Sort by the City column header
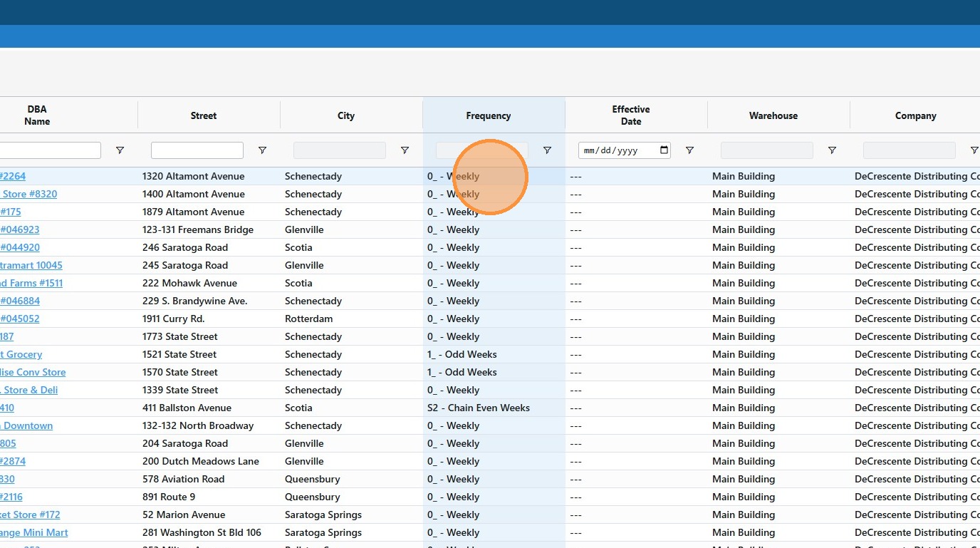This screenshot has height=548, width=980. click(345, 115)
